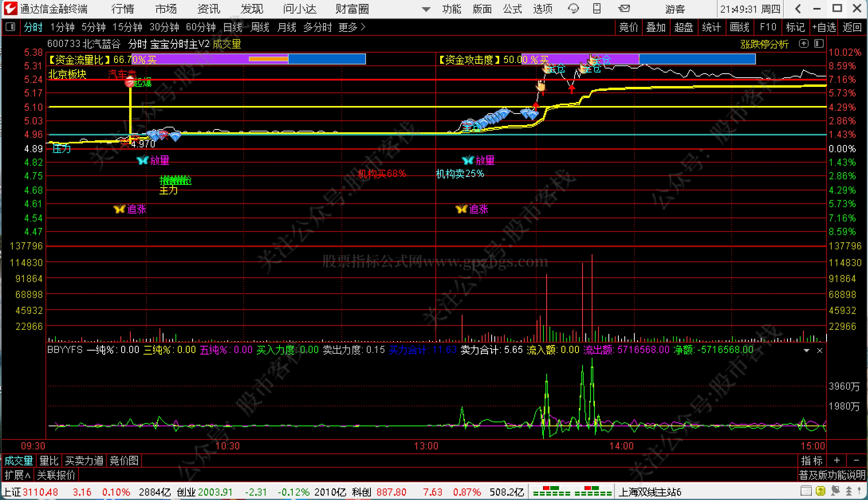Add stock with +自选 button

point(824,27)
